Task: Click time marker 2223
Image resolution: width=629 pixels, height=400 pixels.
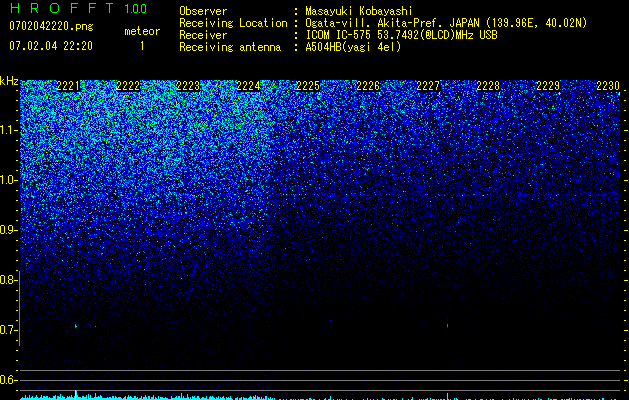Action: click(188, 86)
